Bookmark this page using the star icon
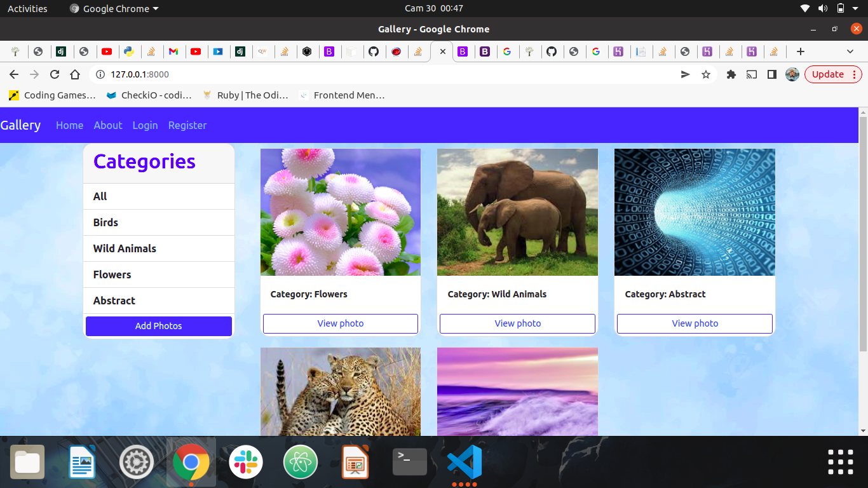The image size is (868, 488). 706,74
